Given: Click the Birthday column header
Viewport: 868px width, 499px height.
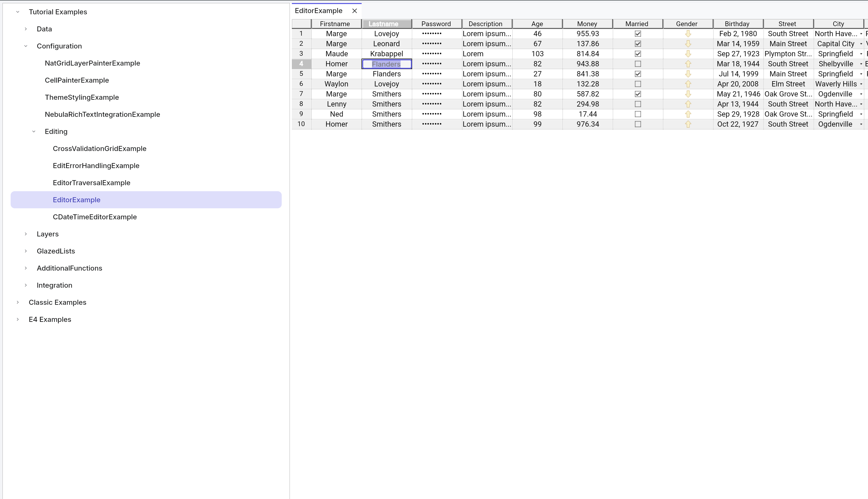Looking at the screenshot, I should (738, 24).
